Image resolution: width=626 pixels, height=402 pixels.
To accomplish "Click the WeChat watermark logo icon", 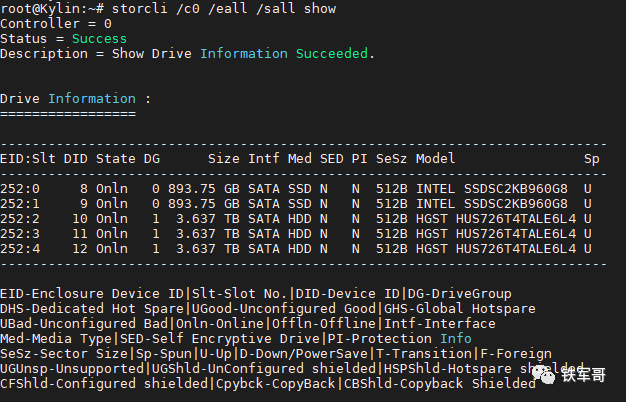I will click(544, 374).
